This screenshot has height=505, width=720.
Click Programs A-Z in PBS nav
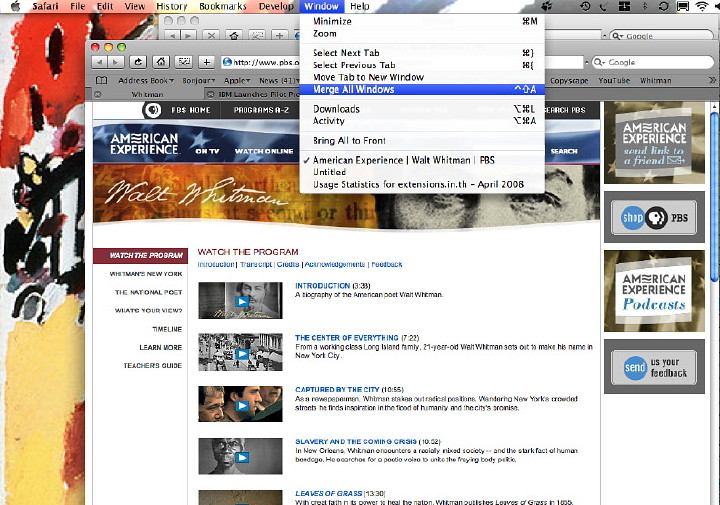click(x=261, y=110)
